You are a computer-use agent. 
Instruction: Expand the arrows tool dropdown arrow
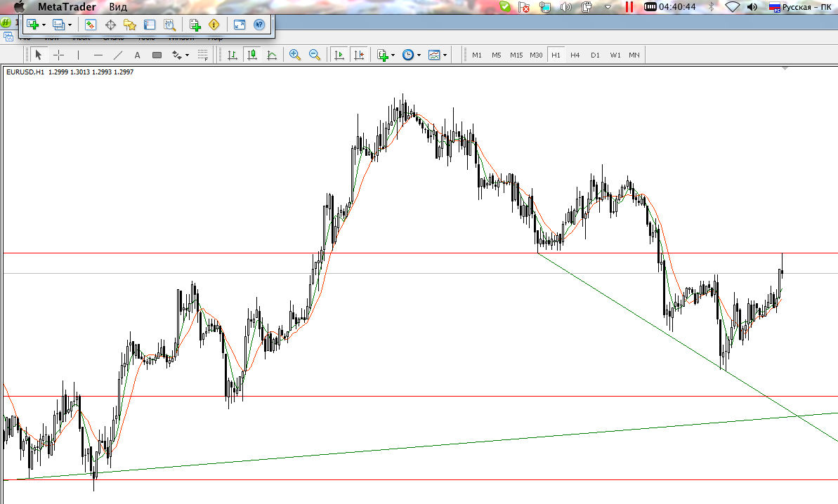(187, 55)
